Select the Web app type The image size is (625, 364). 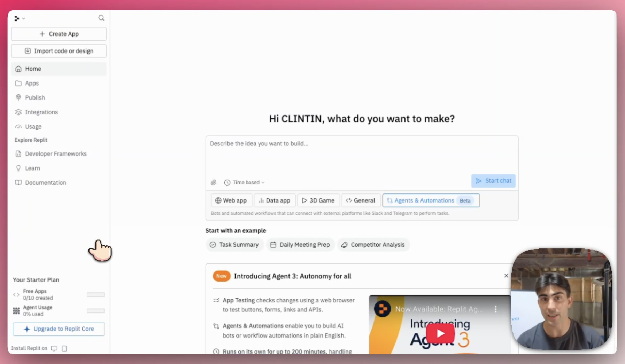coord(231,200)
